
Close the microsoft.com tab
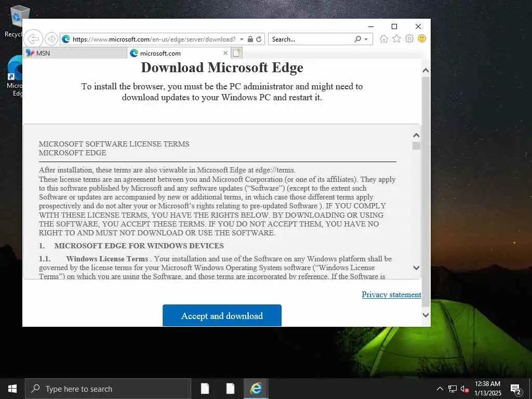225,53
